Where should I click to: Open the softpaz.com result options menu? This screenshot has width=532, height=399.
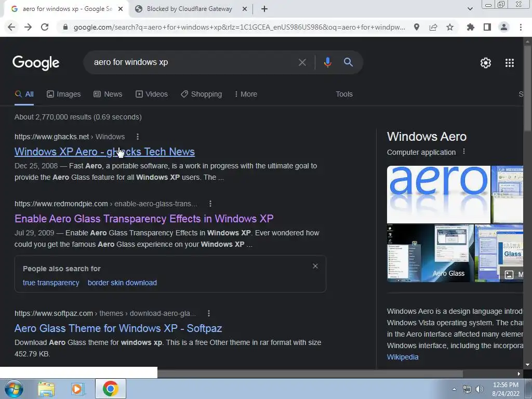(x=209, y=313)
